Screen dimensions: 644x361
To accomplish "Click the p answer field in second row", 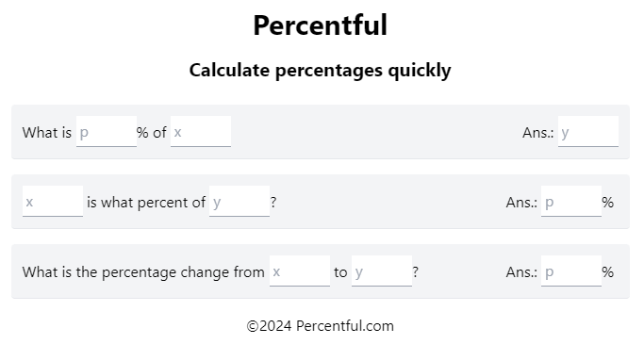I will point(571,202).
